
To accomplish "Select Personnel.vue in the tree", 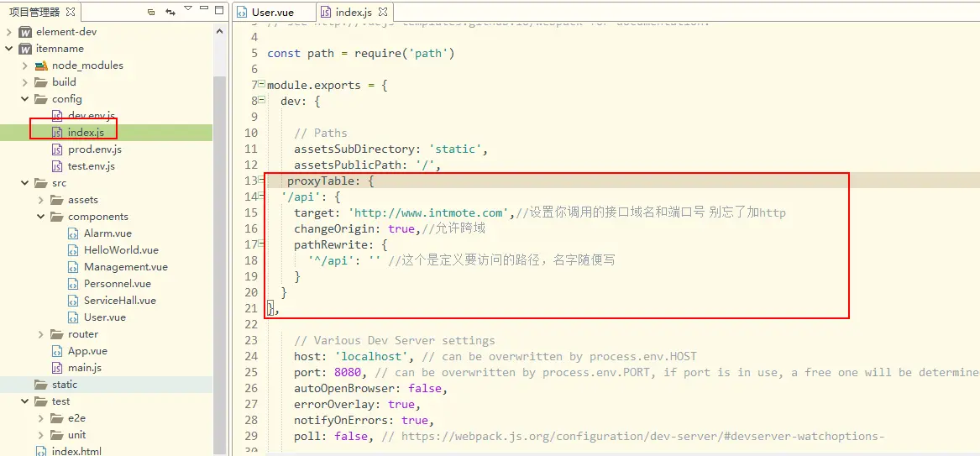I will 118,284.
